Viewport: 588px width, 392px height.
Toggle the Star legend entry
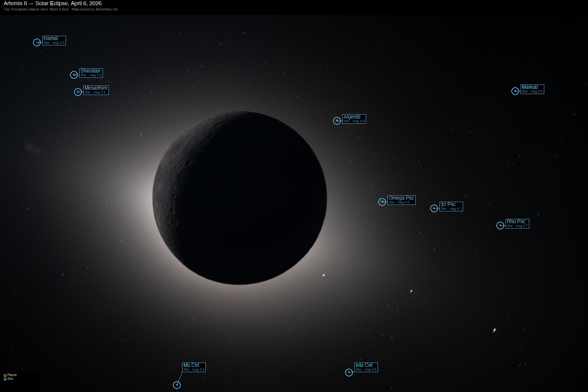point(10,379)
